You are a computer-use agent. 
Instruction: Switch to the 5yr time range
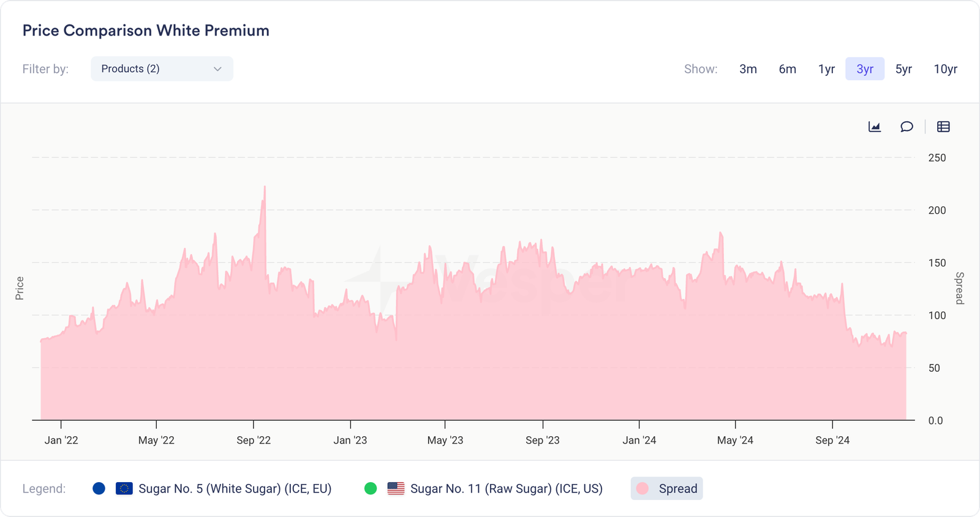tap(903, 69)
